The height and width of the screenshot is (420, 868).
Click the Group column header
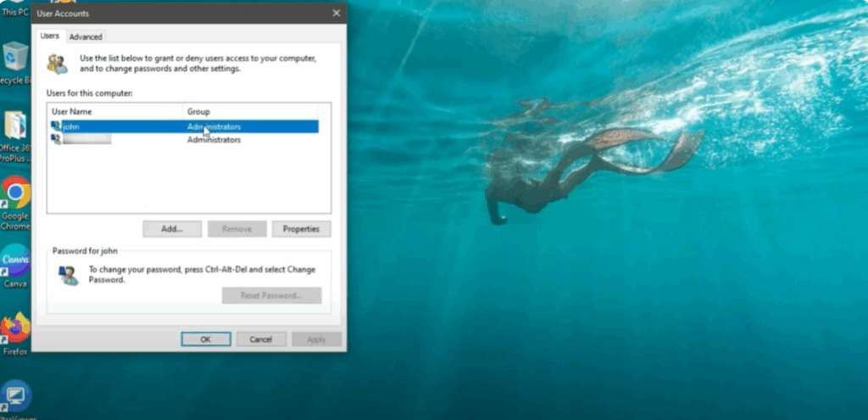[250, 111]
